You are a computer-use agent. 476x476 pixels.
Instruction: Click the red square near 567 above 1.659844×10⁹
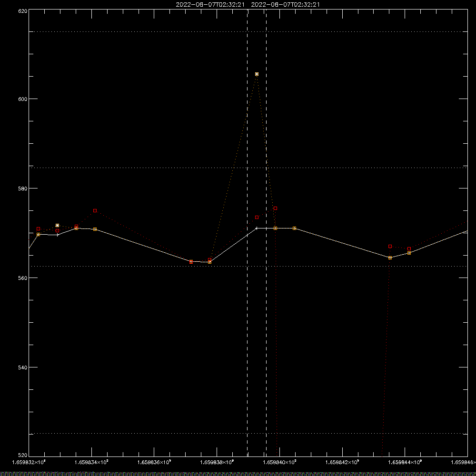pos(390,247)
